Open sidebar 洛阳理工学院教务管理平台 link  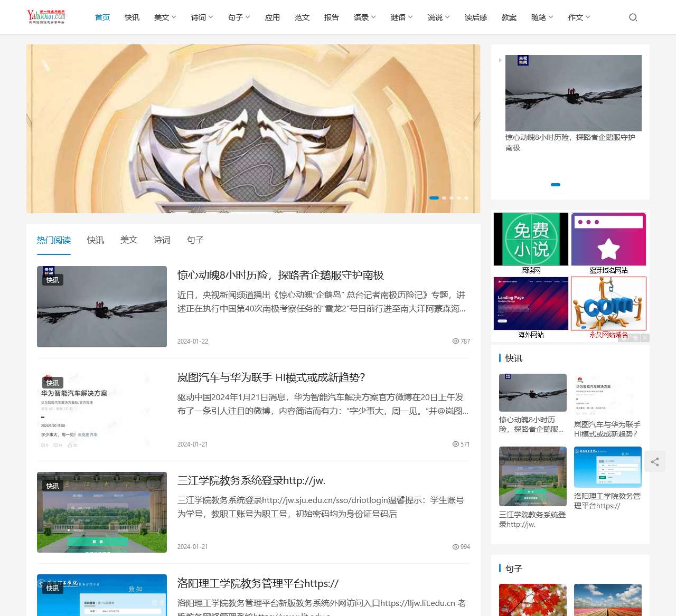(x=607, y=501)
